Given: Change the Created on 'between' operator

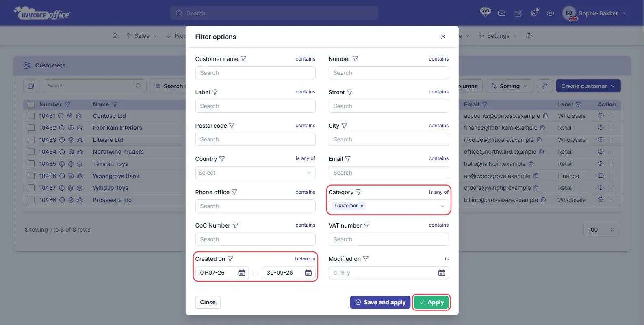Looking at the screenshot, I should [305, 259].
